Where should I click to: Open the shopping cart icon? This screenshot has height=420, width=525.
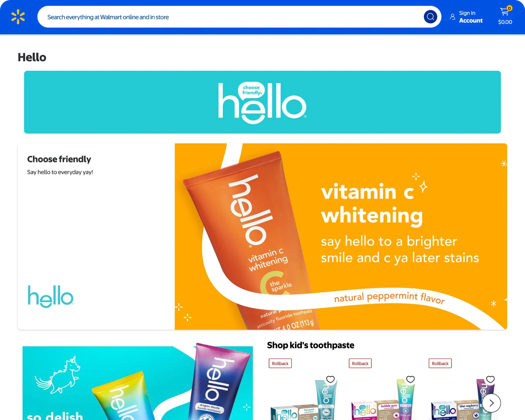(505, 12)
